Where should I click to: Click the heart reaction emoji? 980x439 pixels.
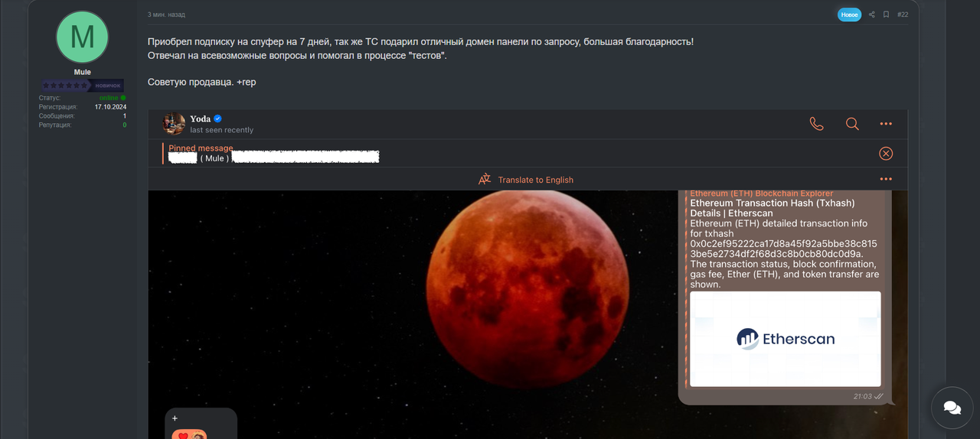[x=182, y=435]
